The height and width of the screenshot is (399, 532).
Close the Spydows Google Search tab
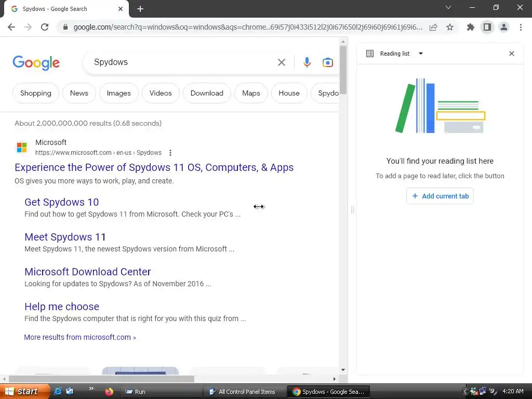[x=121, y=9]
